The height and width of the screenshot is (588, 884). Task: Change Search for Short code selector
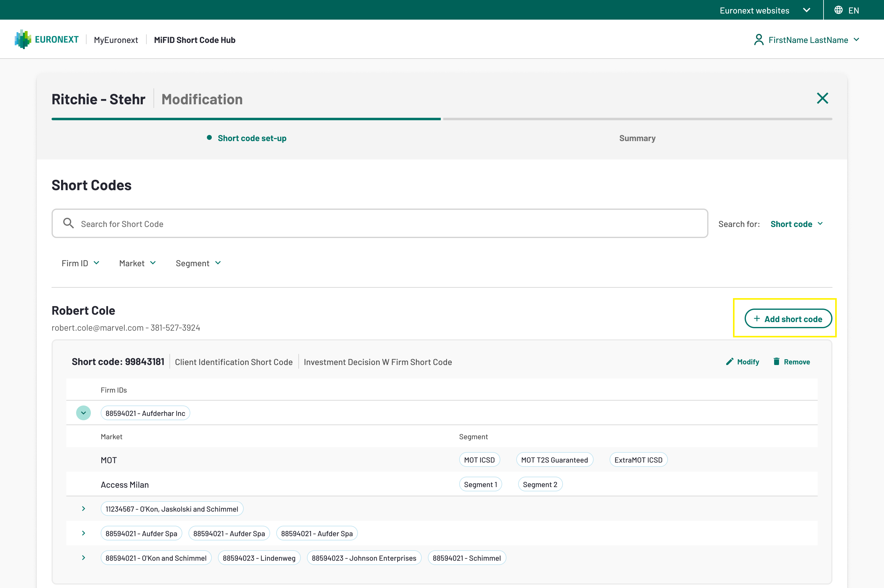(796, 224)
